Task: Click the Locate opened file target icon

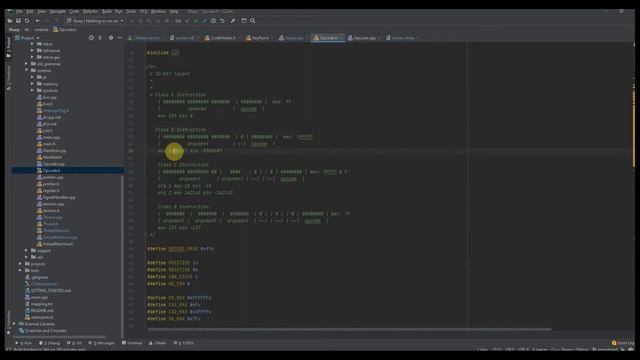Action: [x=91, y=38]
